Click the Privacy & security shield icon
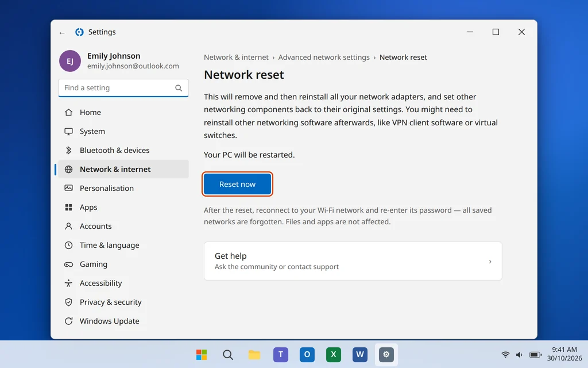The width and height of the screenshot is (588, 368). pos(68,302)
